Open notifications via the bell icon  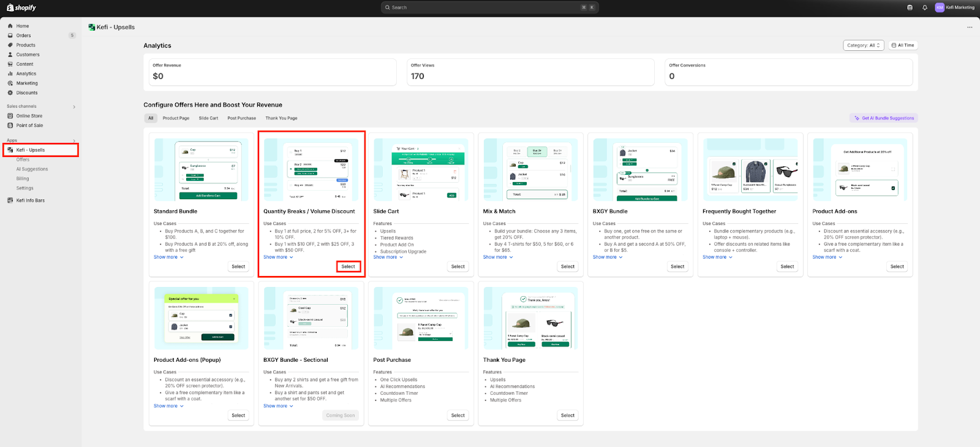coord(925,7)
